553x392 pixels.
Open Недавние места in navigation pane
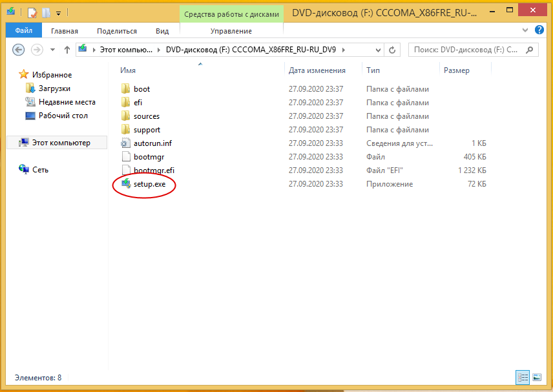click(x=67, y=102)
